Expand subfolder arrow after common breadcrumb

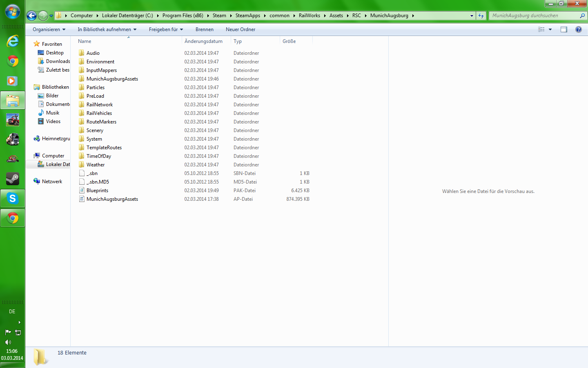pyautogui.click(x=294, y=16)
